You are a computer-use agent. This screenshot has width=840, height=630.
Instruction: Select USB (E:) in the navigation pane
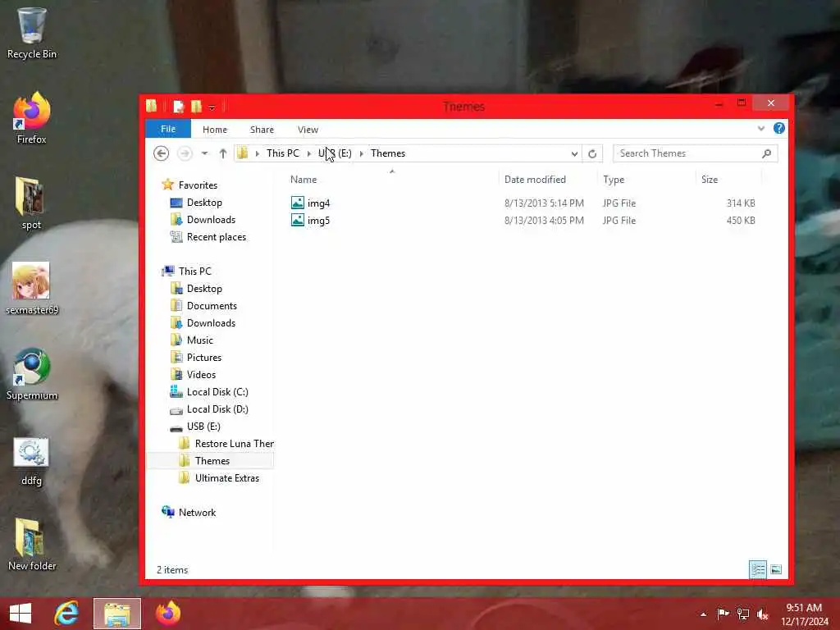203,427
